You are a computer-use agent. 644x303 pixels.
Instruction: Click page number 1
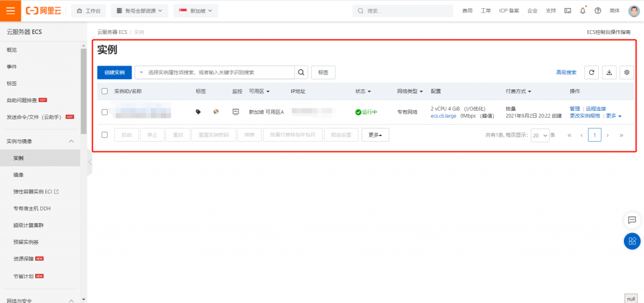(594, 135)
